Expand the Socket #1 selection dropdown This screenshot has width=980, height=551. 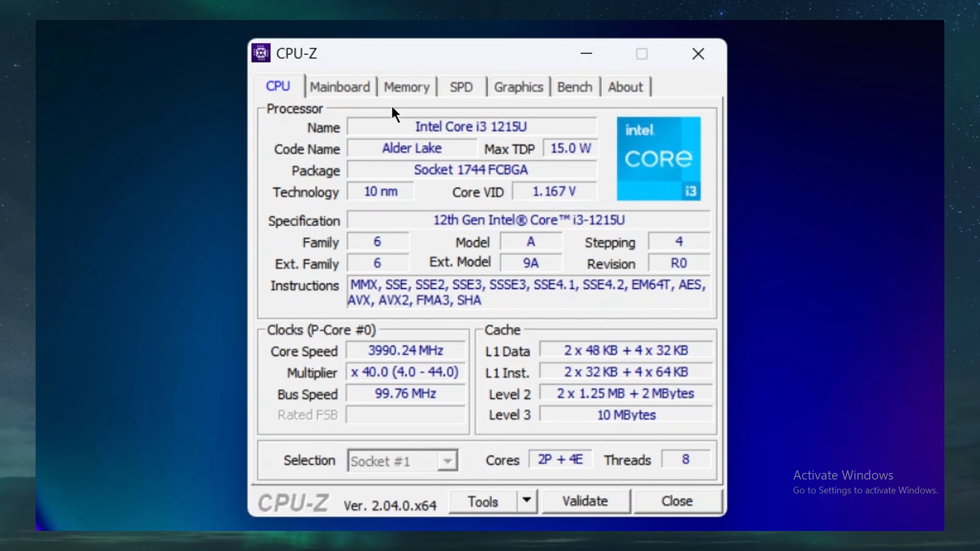pos(447,461)
